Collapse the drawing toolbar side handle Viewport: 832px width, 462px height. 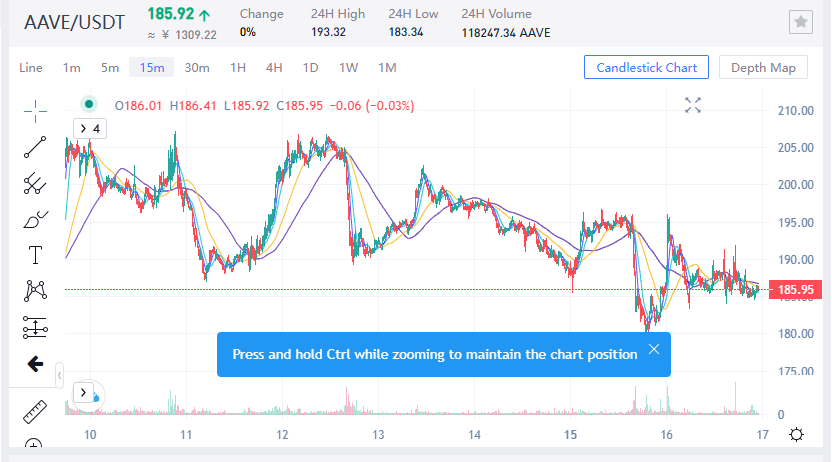59,376
